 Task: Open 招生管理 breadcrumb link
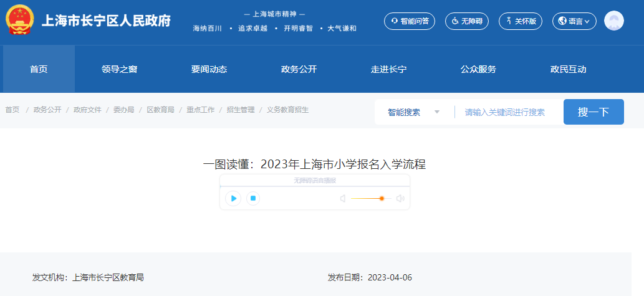241,110
